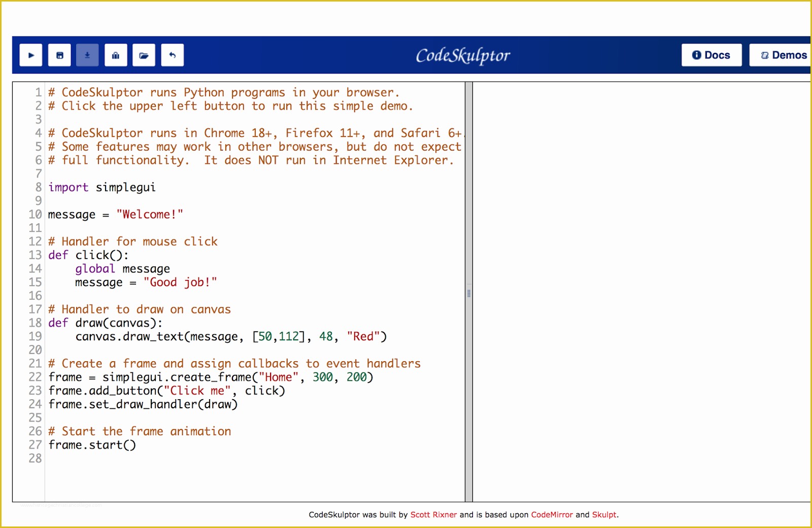Click comment "# Some features may work"
Viewport: 812px width, 528px height.
[255, 147]
